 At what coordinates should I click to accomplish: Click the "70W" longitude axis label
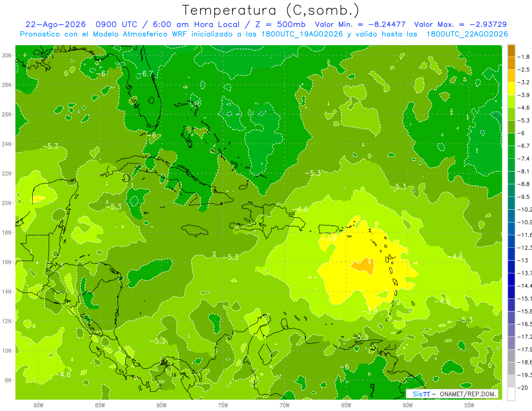tap(285, 405)
